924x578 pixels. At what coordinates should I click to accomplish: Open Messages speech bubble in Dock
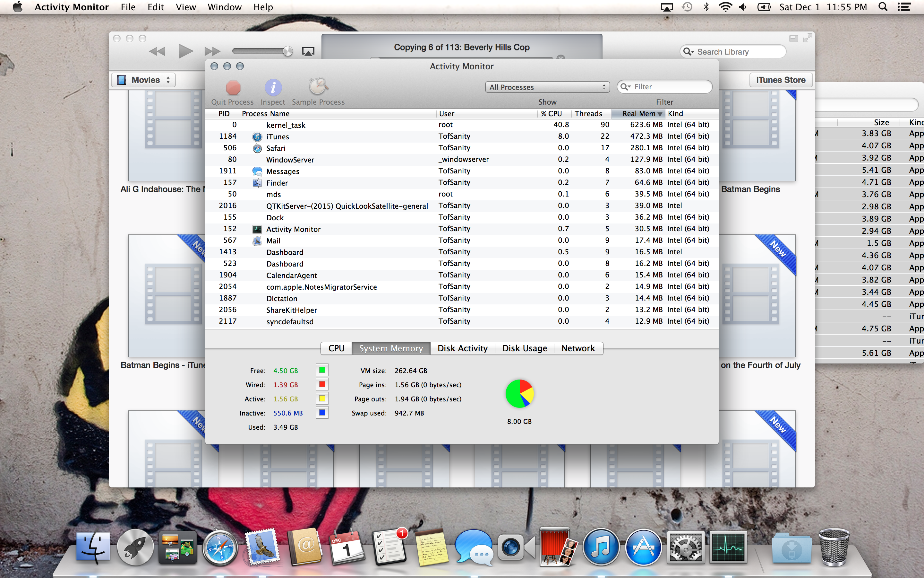coord(474,547)
